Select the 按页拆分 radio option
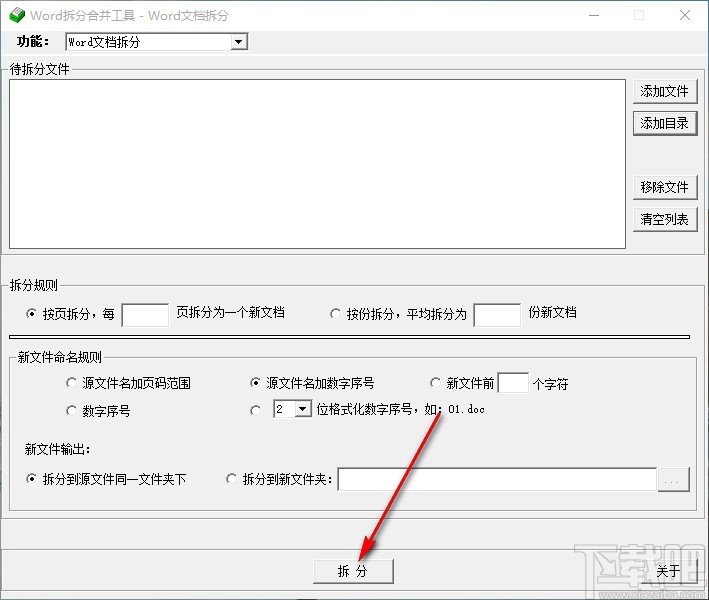The height and width of the screenshot is (600, 709). 31,313
